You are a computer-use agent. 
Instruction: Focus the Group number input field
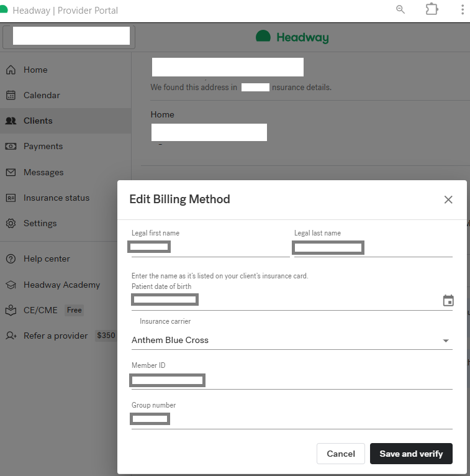(x=292, y=419)
